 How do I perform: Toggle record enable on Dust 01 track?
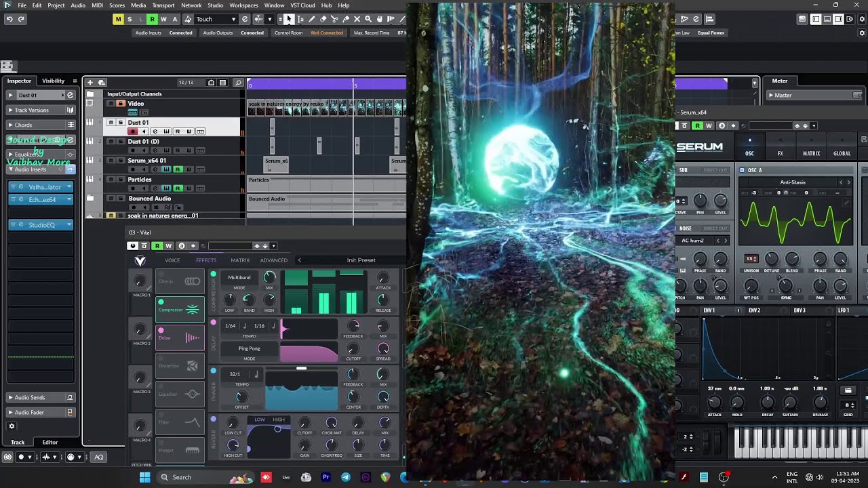click(133, 131)
